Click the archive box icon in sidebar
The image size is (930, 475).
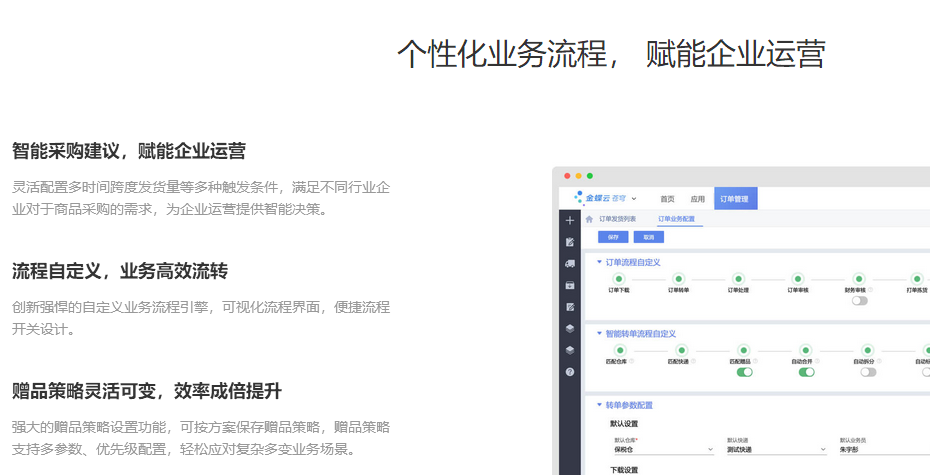(x=570, y=285)
